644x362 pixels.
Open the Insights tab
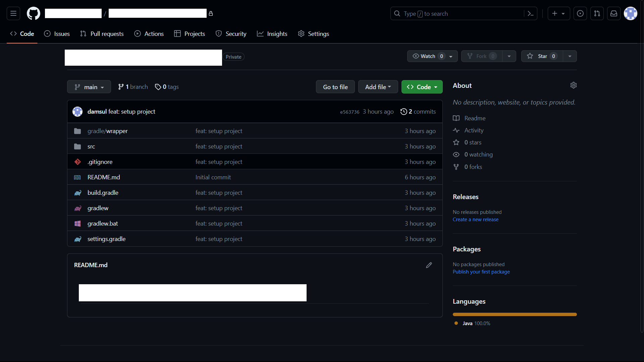tap(272, 34)
